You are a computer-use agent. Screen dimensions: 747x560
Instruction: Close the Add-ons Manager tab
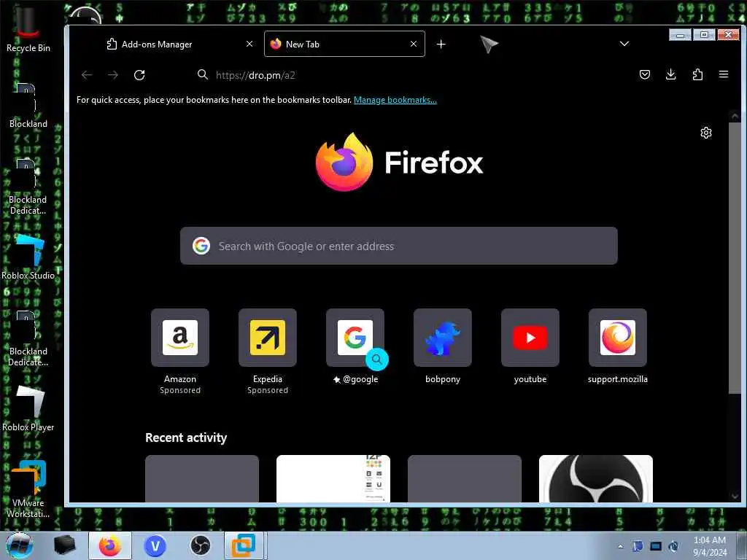point(249,44)
